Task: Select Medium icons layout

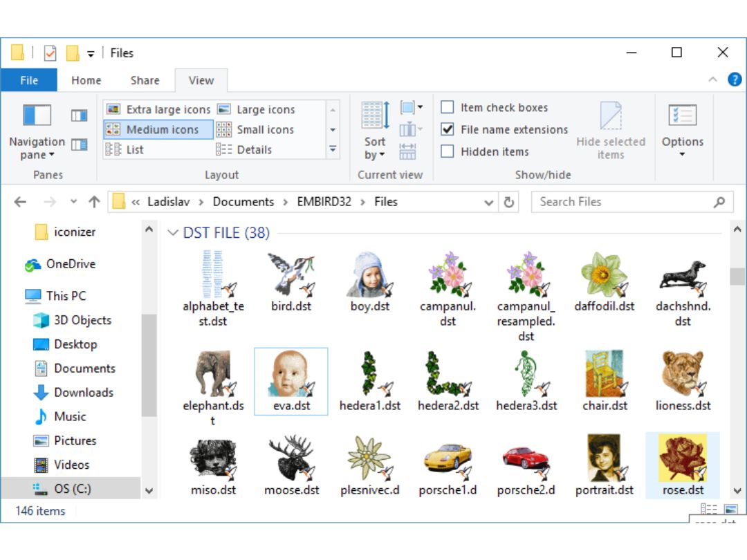Action: click(158, 129)
